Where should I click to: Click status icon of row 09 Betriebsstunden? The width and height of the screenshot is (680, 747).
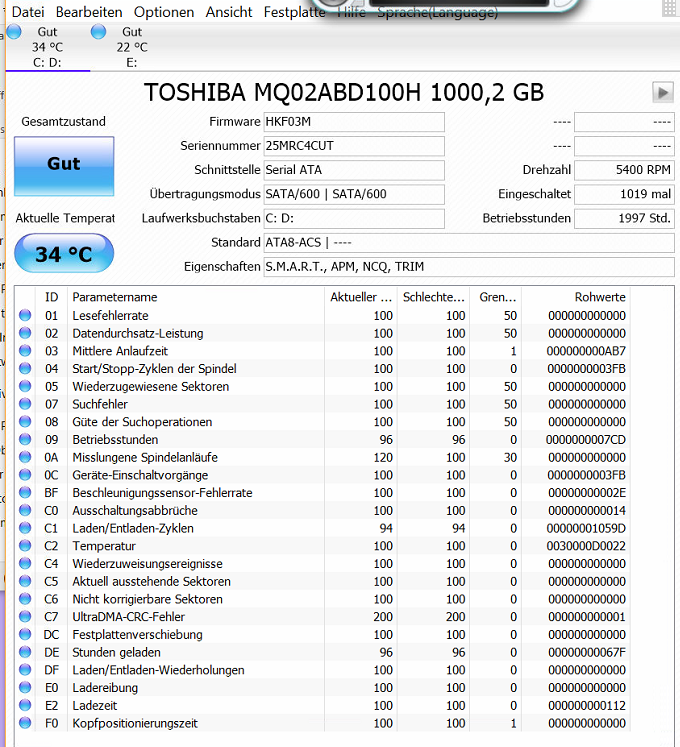(x=25, y=439)
